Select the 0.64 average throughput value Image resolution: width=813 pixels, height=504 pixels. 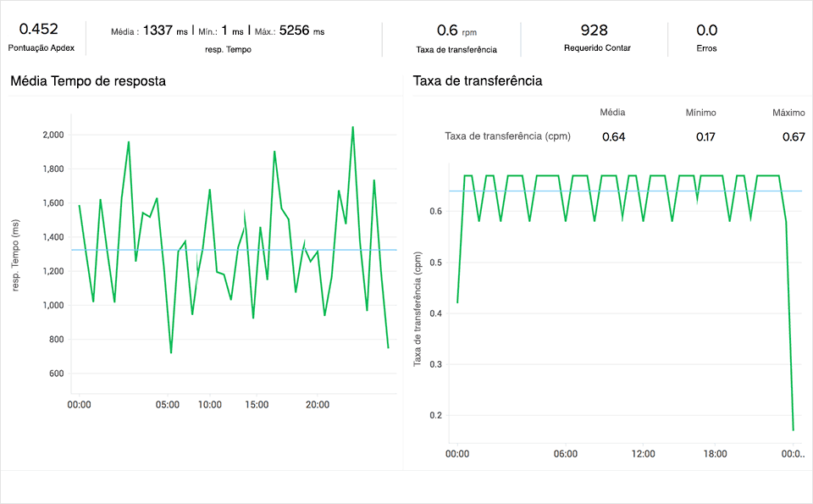(612, 136)
